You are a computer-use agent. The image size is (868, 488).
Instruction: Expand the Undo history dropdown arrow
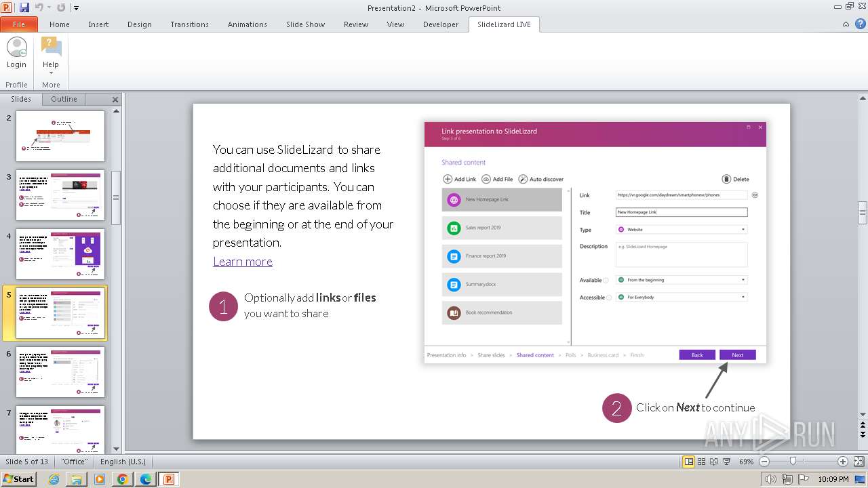[x=49, y=7]
